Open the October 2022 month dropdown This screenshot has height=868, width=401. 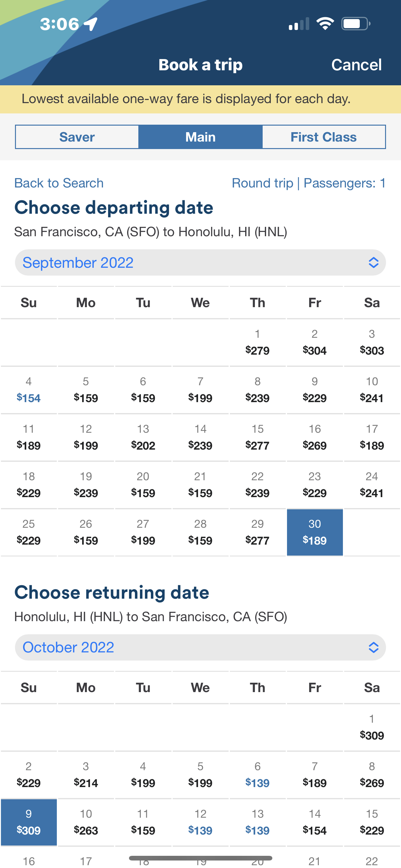coord(200,647)
